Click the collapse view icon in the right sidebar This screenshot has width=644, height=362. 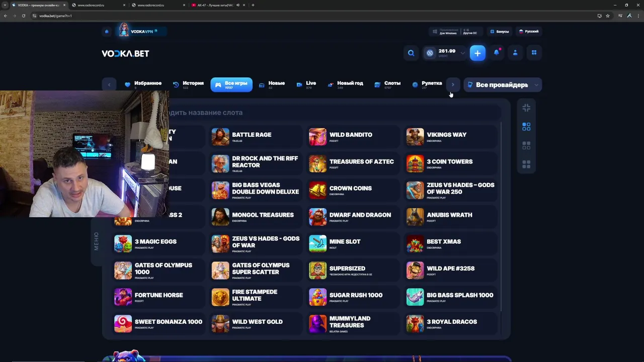pos(526,108)
